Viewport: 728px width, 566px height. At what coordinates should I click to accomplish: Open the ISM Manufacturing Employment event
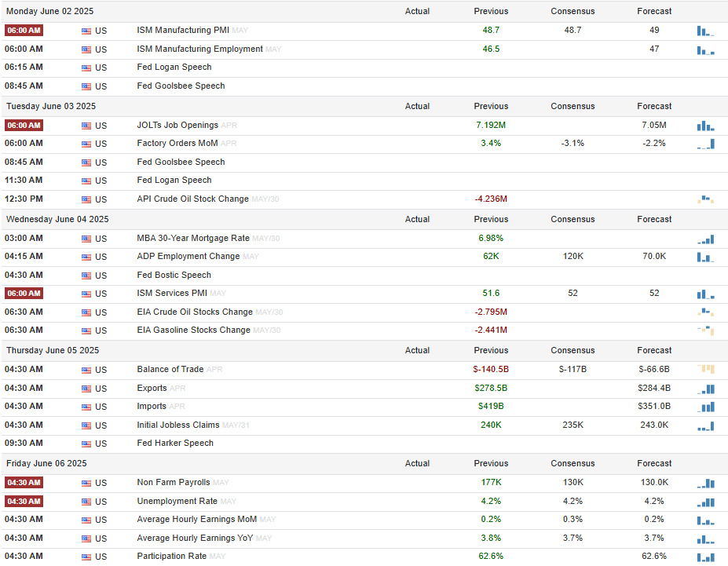click(199, 49)
